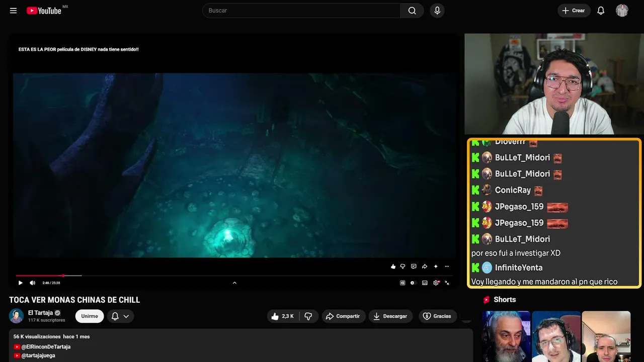Open the Short showing a white-bearded man
Viewport: 644px width, 362px height.
506,336
